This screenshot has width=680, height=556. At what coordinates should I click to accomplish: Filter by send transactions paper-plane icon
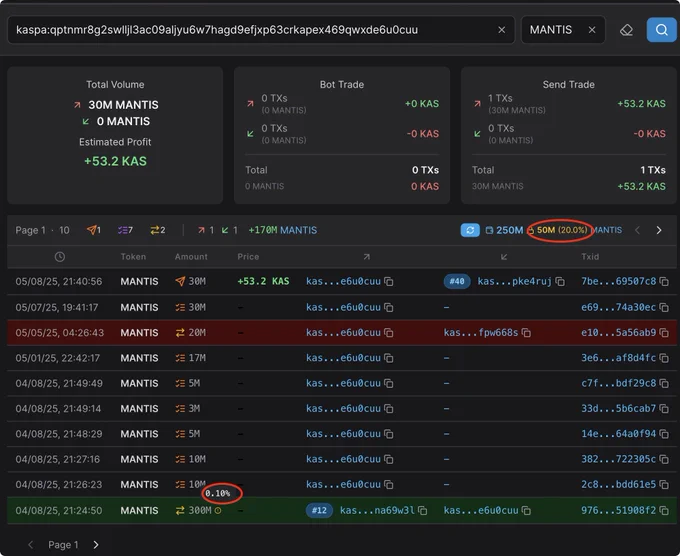tap(94, 230)
